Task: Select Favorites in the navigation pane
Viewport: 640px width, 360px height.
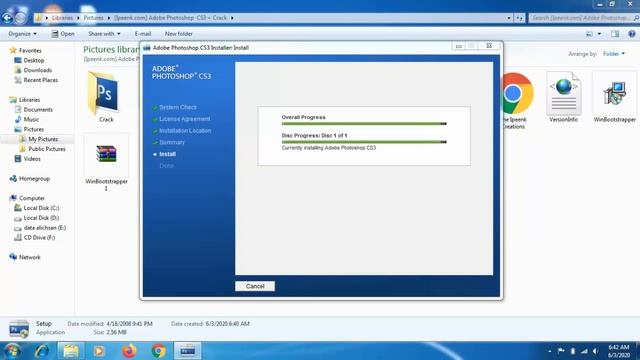Action: 30,51
